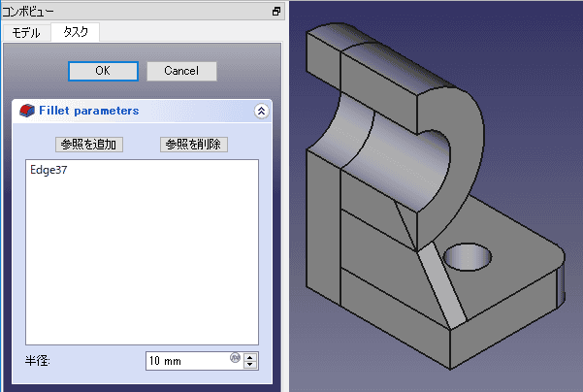The height and width of the screenshot is (392, 583).
Task: Click the light chamfer face on the model
Action: tap(442, 284)
